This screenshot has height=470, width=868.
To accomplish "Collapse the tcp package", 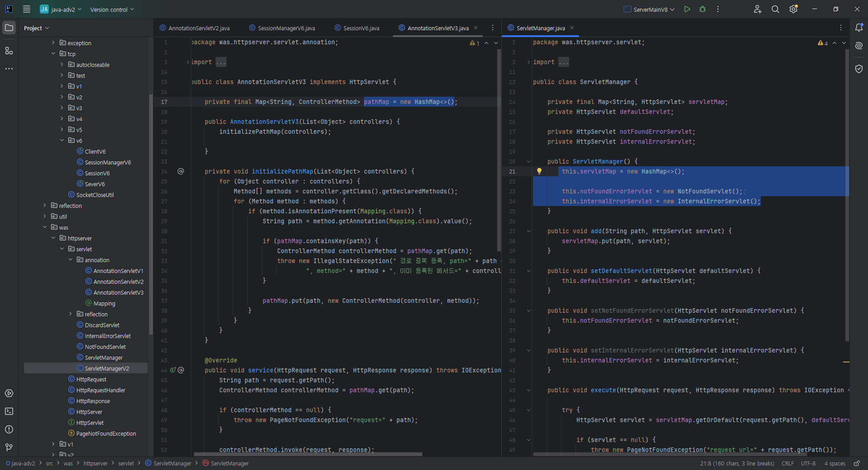I will (53, 54).
